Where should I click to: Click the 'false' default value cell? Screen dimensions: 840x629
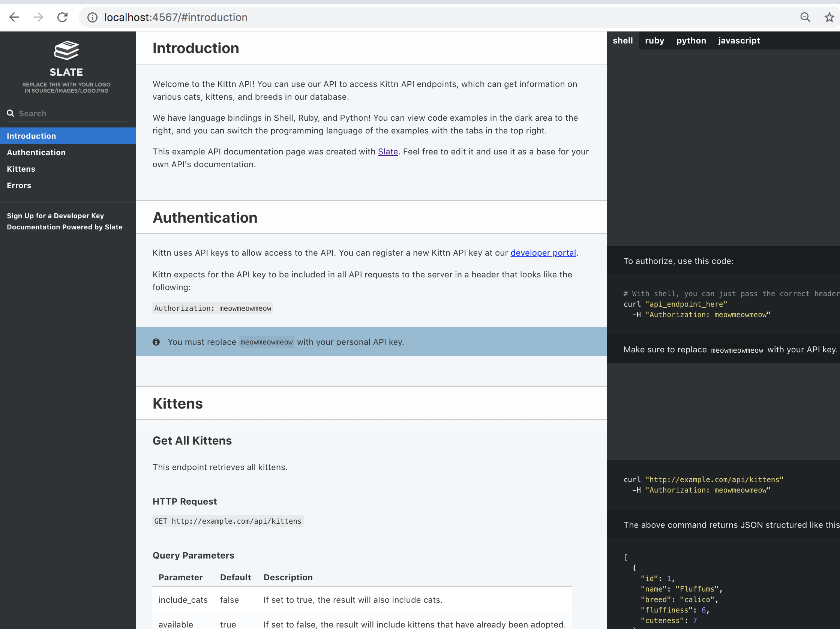tap(229, 600)
